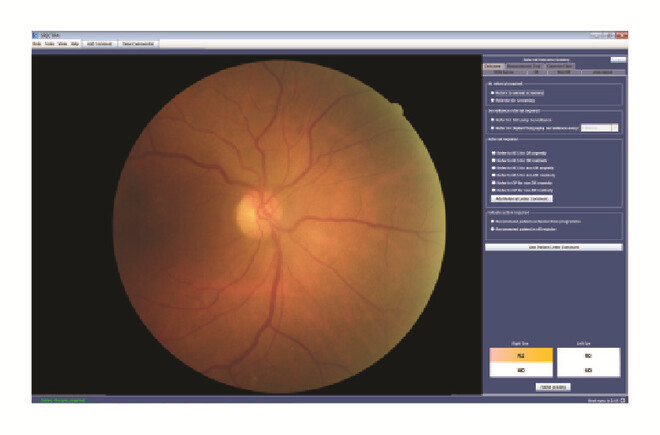Open the Tools menu
The width and height of the screenshot is (660, 435).
tap(50, 44)
